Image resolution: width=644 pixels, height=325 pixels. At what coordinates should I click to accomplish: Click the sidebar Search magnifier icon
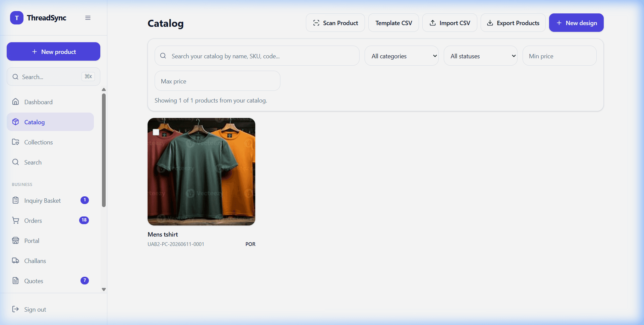(x=15, y=162)
